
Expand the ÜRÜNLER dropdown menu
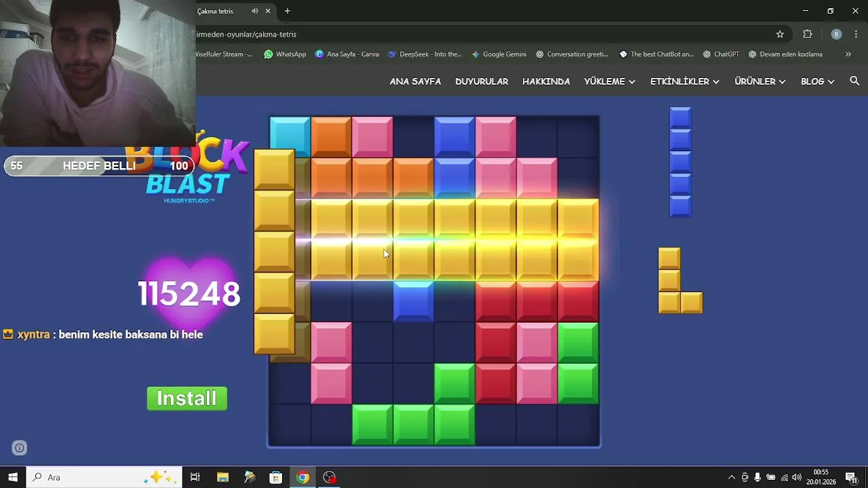coord(760,81)
